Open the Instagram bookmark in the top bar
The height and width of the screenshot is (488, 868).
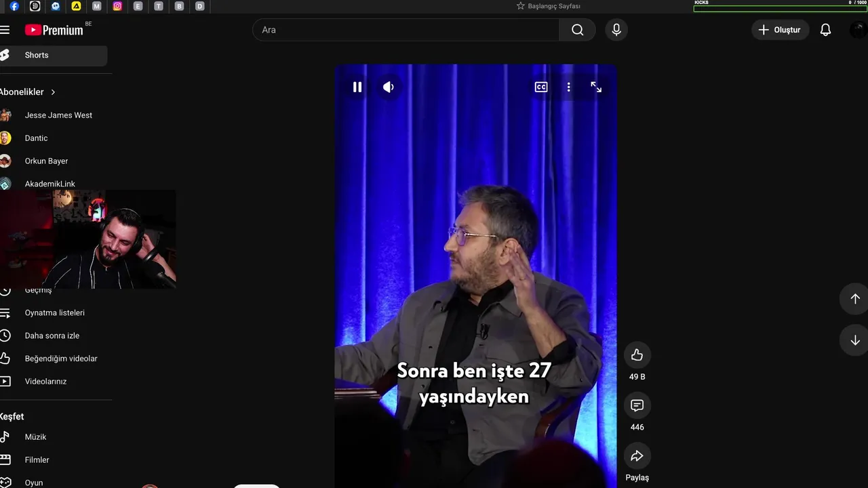click(117, 6)
